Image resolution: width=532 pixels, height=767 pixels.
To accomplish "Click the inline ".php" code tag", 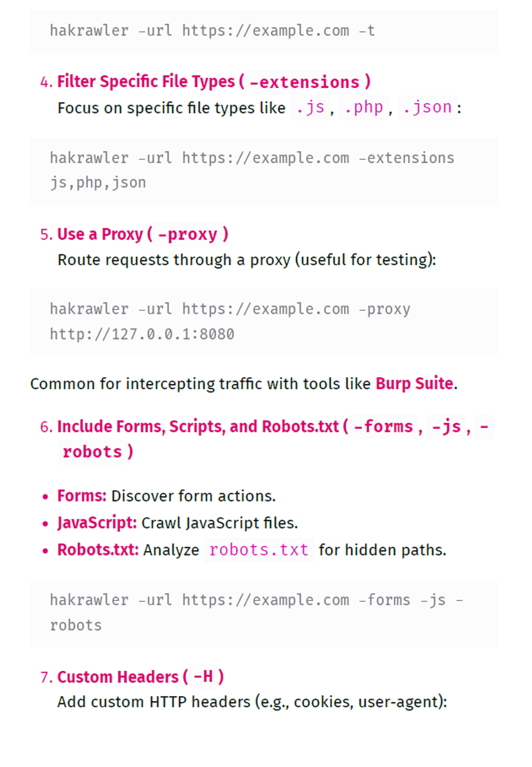I will pyautogui.click(x=364, y=108).
